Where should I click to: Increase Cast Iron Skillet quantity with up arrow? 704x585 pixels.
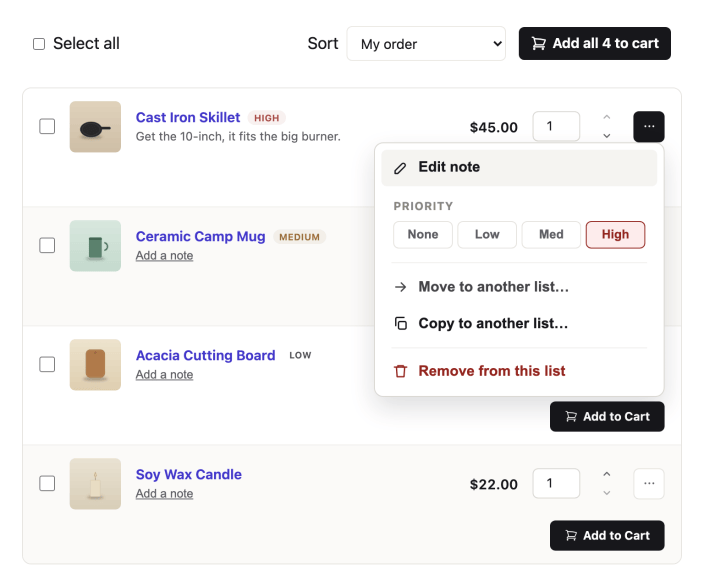pos(607,117)
